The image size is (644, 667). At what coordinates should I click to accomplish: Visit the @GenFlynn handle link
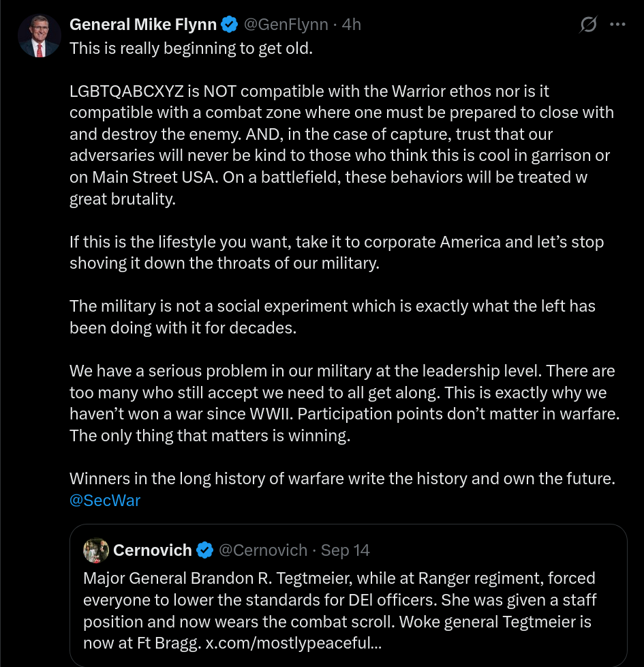286,25
